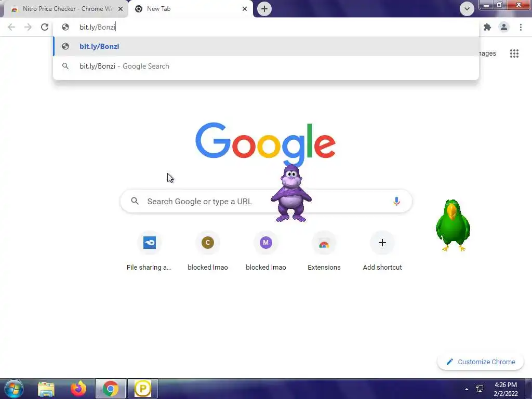Open the purple M 'blocked lmao' shortcut
Viewport: 532px width, 399px height.
(x=265, y=251)
